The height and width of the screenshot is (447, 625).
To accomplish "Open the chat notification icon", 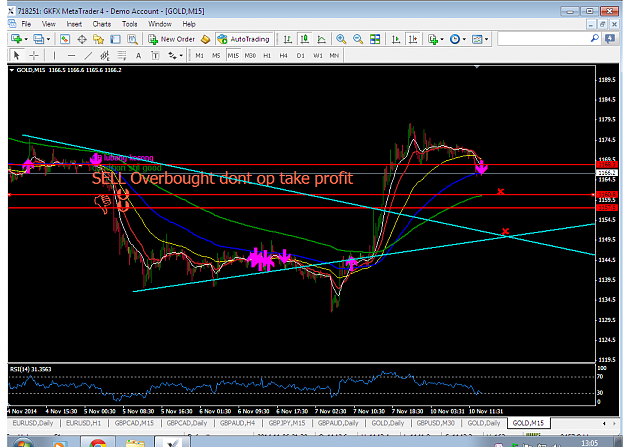I will (610, 39).
